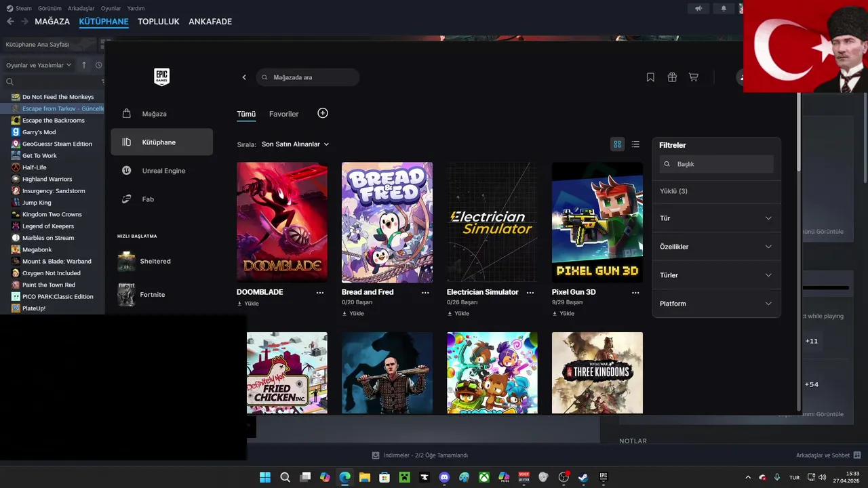Select the Favoriler tab
This screenshot has height=488, width=868.
click(x=283, y=114)
